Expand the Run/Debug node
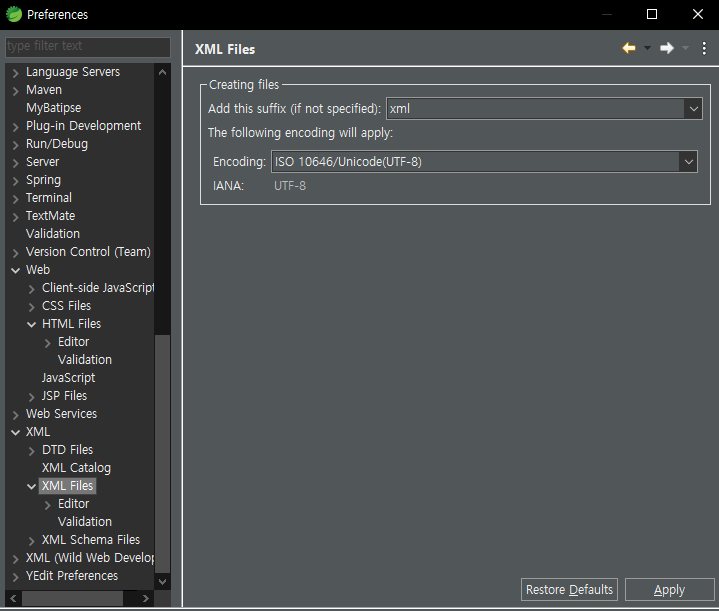 tap(16, 145)
